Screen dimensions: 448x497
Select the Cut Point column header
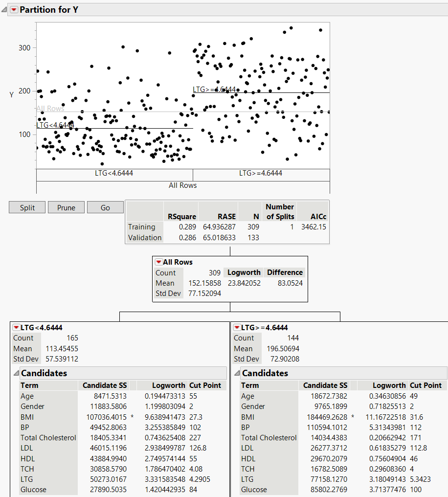click(206, 385)
